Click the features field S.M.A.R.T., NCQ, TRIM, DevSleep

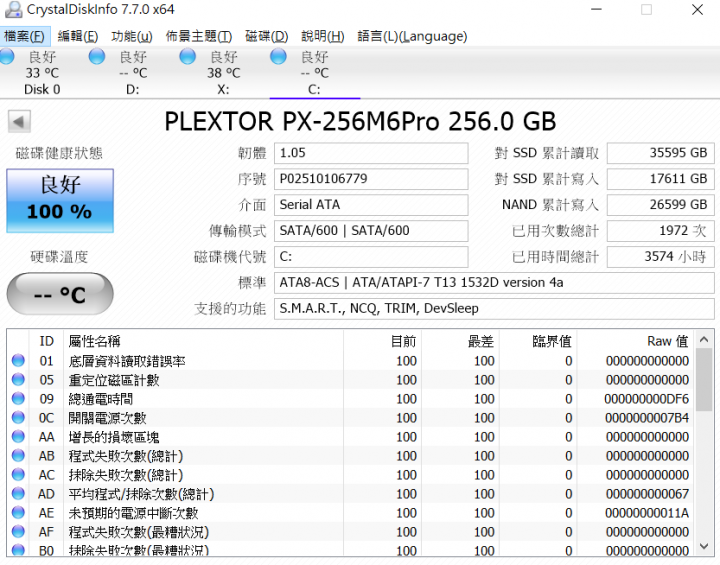494,309
